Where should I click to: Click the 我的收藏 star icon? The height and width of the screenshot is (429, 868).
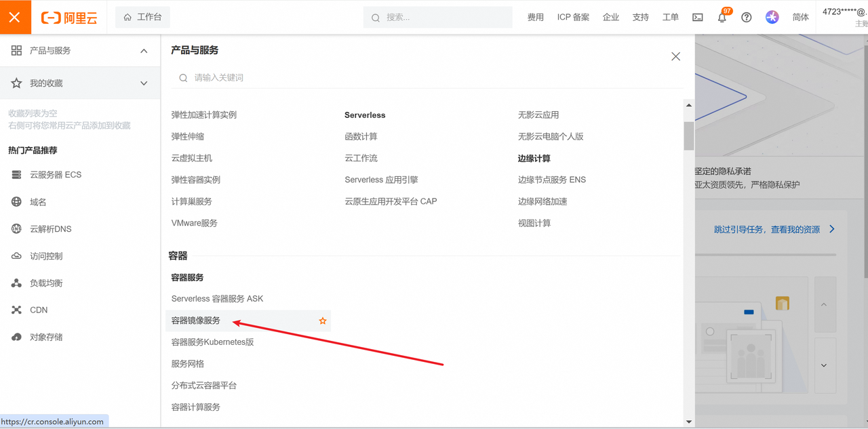[16, 83]
